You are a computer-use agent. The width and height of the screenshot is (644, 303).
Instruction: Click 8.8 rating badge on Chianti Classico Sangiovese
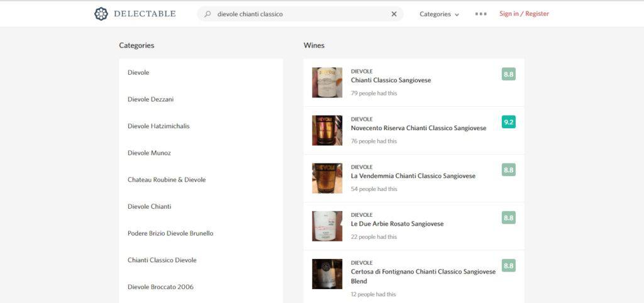[508, 74]
